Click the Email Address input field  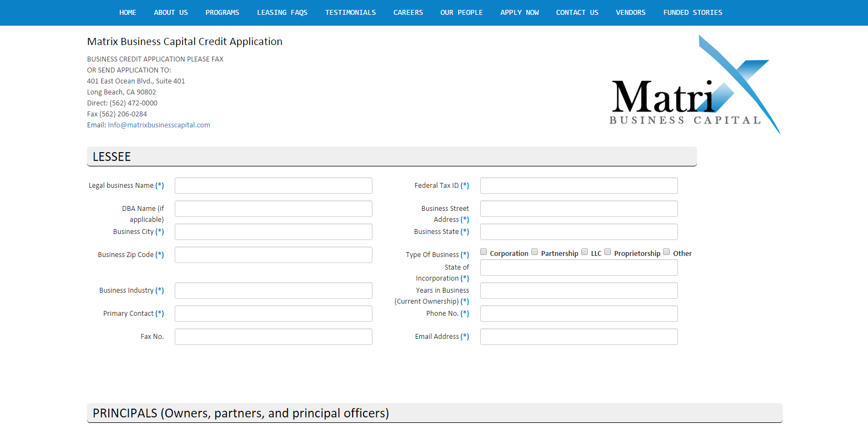(x=579, y=337)
